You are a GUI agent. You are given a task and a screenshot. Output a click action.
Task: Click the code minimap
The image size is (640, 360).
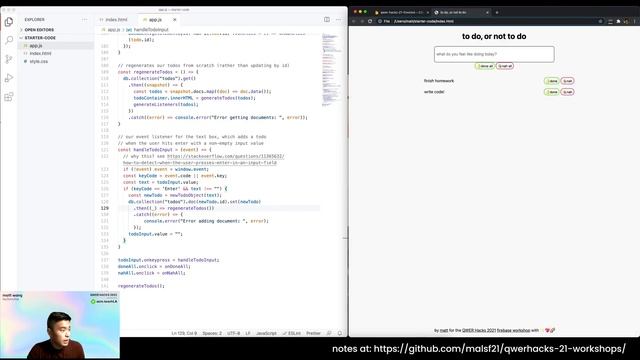[331, 69]
